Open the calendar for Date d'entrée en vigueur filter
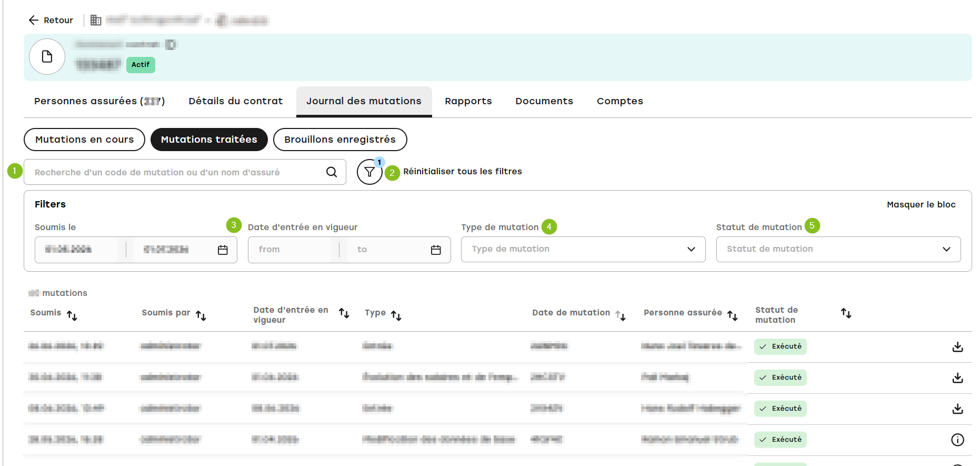The height and width of the screenshot is (466, 980). click(x=436, y=250)
